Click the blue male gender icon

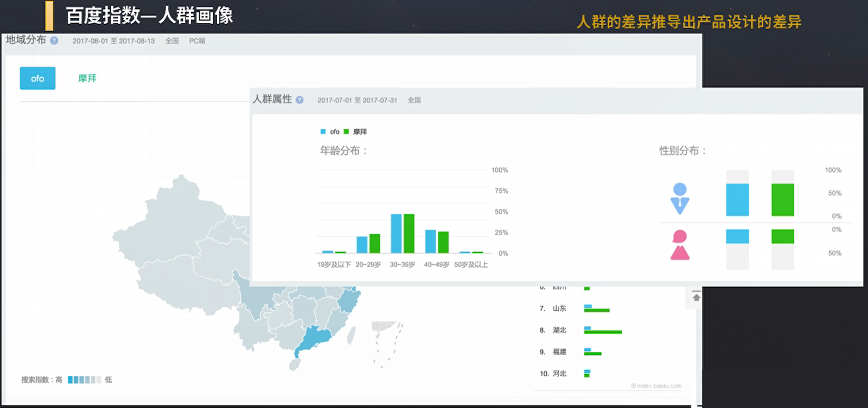point(680,198)
